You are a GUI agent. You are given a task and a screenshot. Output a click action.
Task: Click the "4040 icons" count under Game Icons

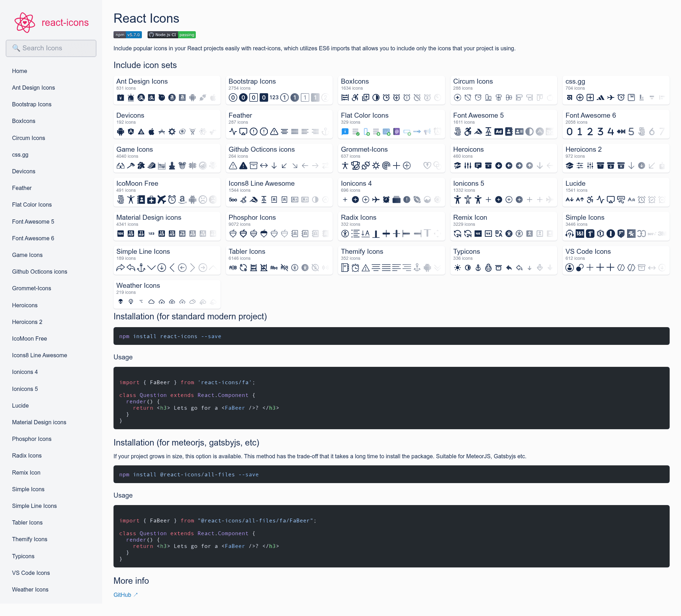pos(127,156)
